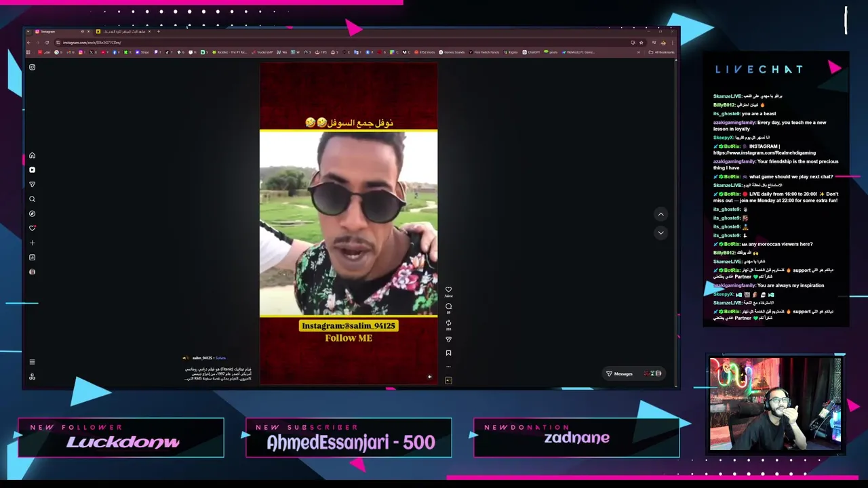Image resolution: width=868 pixels, height=488 pixels.
Task: Click the 'you are a beast' chat message
Action: click(745, 114)
